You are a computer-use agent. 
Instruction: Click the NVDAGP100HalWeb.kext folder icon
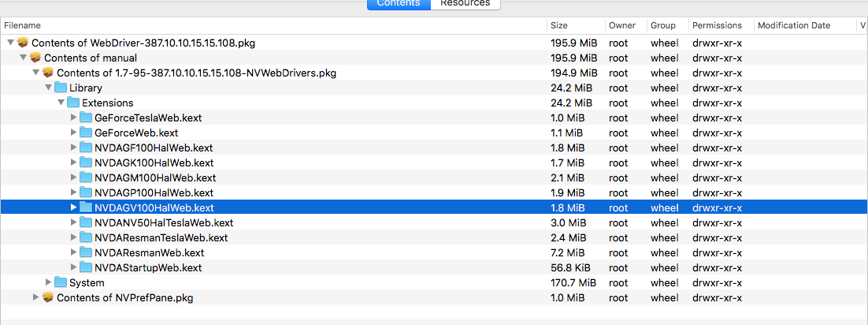tap(86, 192)
